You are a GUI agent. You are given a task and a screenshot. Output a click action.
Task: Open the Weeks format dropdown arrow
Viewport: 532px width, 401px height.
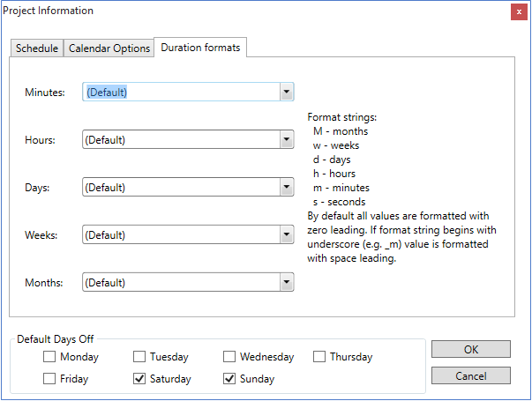point(286,235)
